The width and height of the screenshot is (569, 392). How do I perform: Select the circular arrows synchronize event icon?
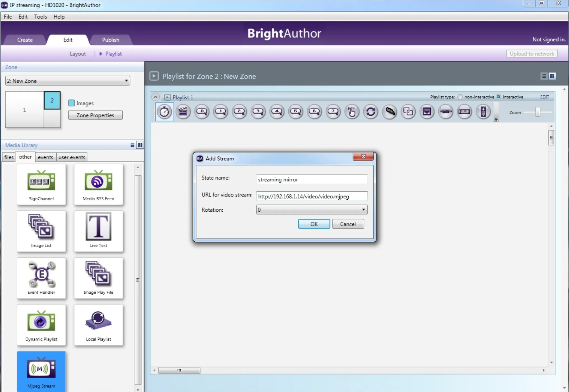[371, 112]
